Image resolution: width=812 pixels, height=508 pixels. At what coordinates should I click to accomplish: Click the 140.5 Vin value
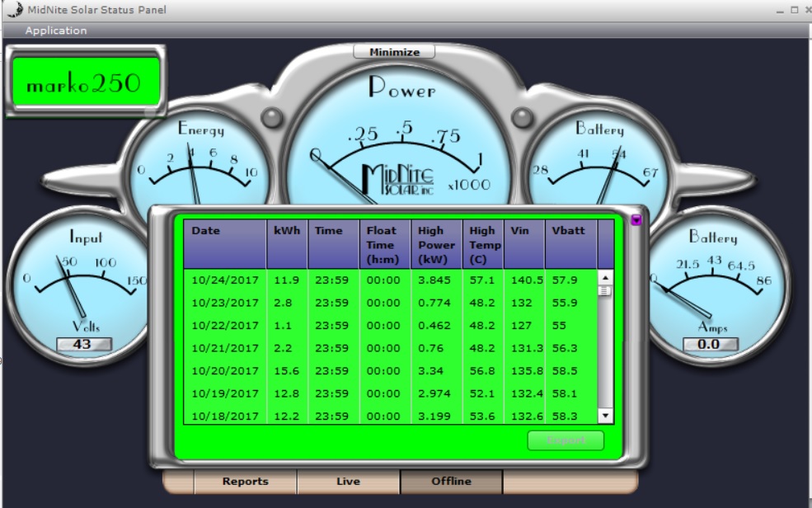pos(527,280)
